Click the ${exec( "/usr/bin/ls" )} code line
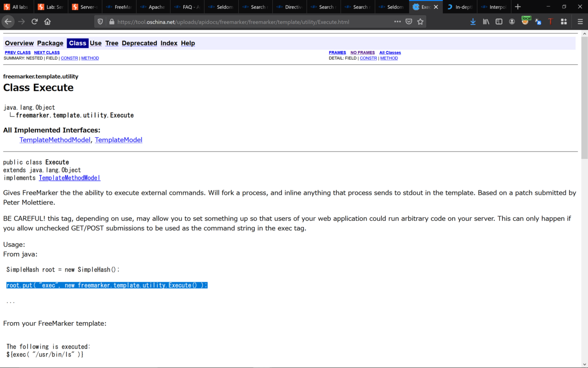 point(45,354)
